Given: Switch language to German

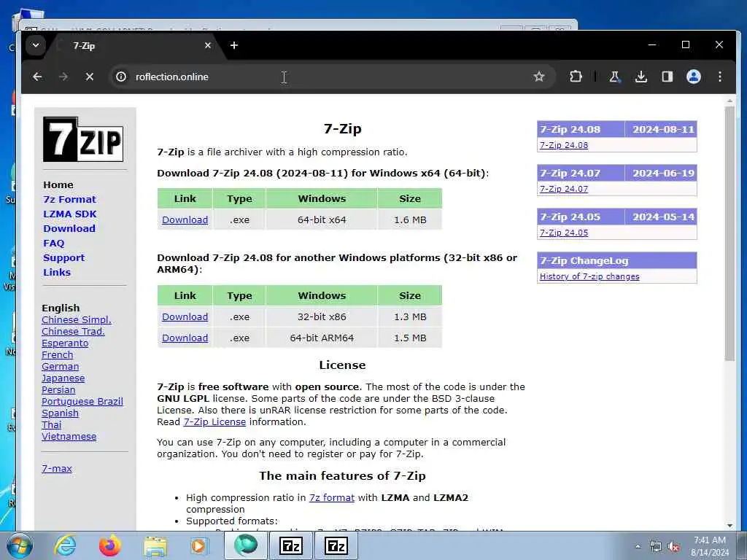Looking at the screenshot, I should [60, 367].
